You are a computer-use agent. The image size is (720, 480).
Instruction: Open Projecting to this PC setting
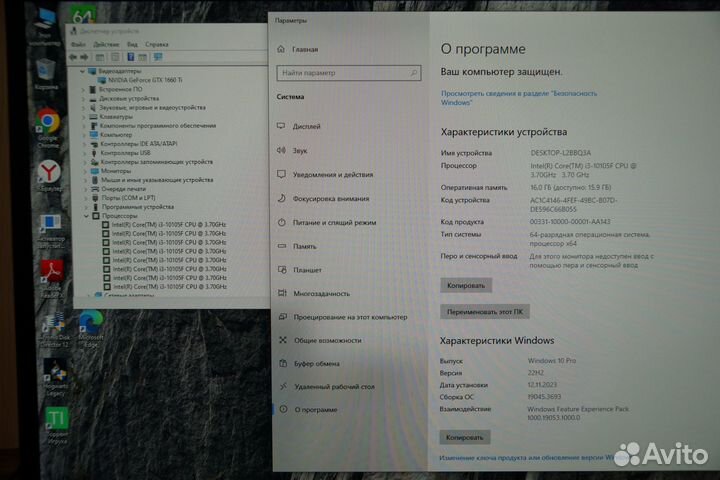[350, 317]
